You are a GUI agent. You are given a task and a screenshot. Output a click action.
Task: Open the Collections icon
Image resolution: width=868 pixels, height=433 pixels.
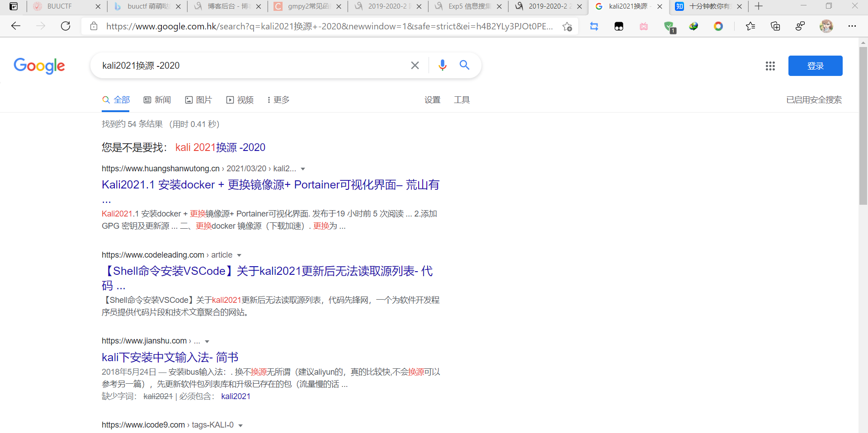(x=775, y=26)
